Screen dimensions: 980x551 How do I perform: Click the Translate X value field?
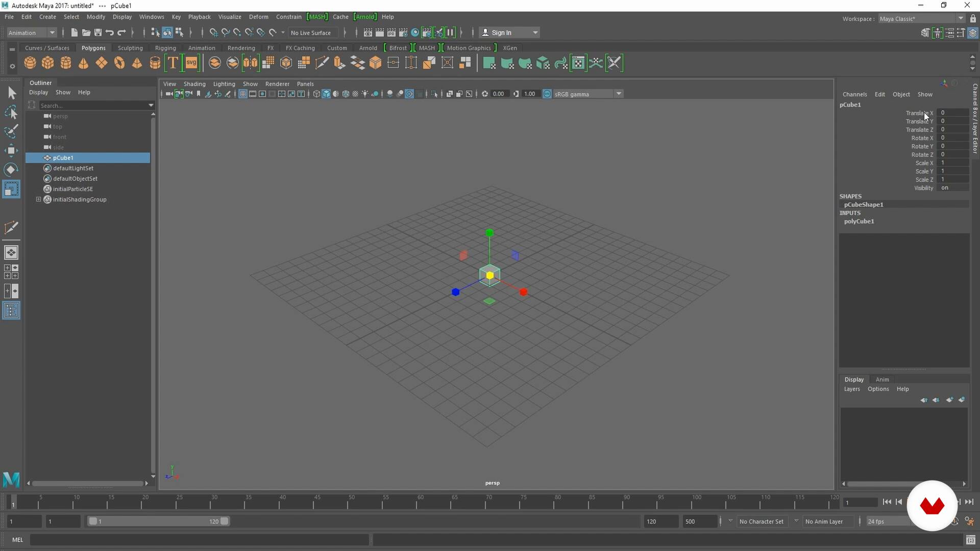coord(953,113)
